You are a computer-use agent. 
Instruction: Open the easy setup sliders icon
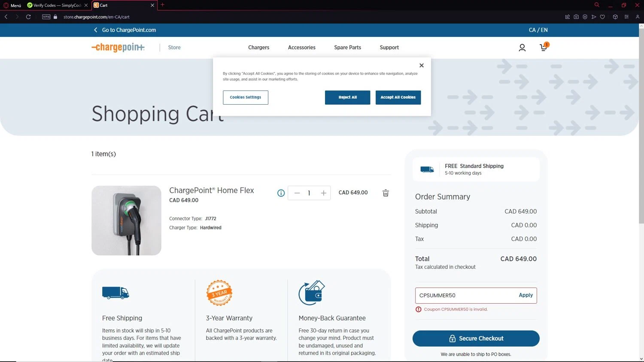click(x=626, y=17)
